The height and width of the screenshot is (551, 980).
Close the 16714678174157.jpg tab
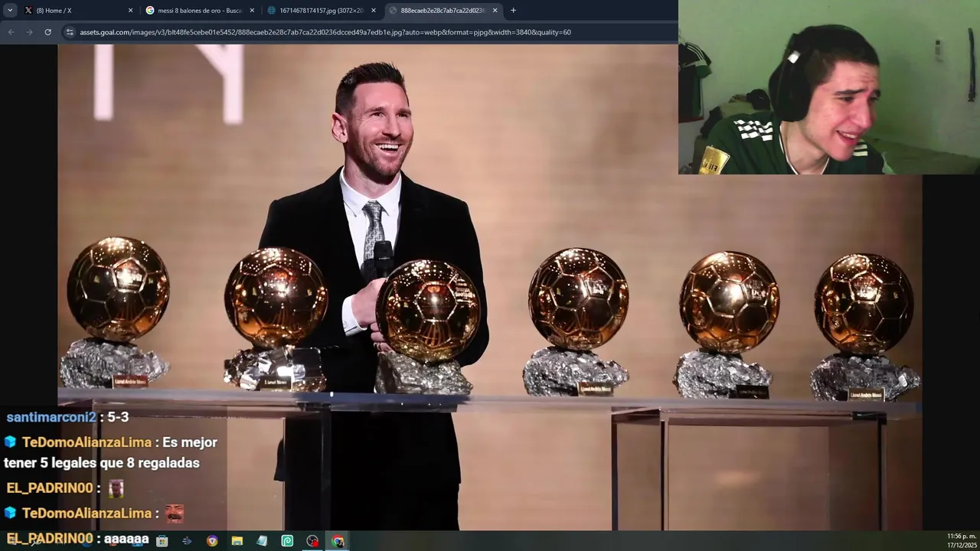[x=374, y=11]
